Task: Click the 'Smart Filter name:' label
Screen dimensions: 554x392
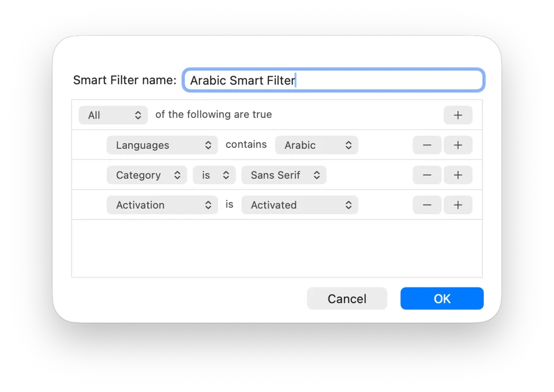Action: coord(125,80)
